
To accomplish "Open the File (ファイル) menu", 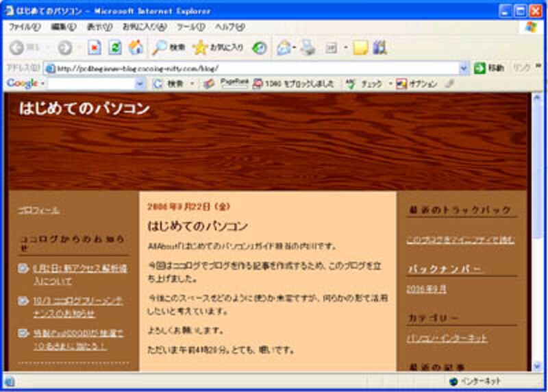I will (24, 27).
